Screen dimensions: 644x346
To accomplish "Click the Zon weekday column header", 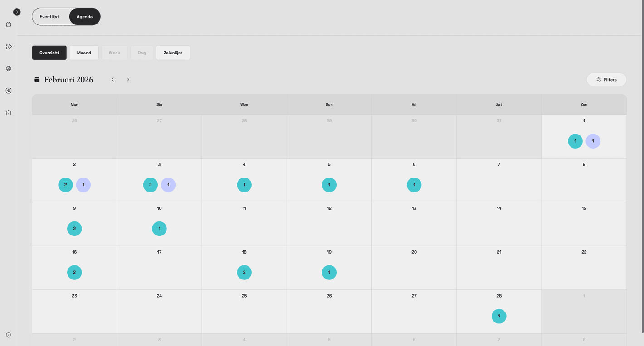I will point(584,105).
